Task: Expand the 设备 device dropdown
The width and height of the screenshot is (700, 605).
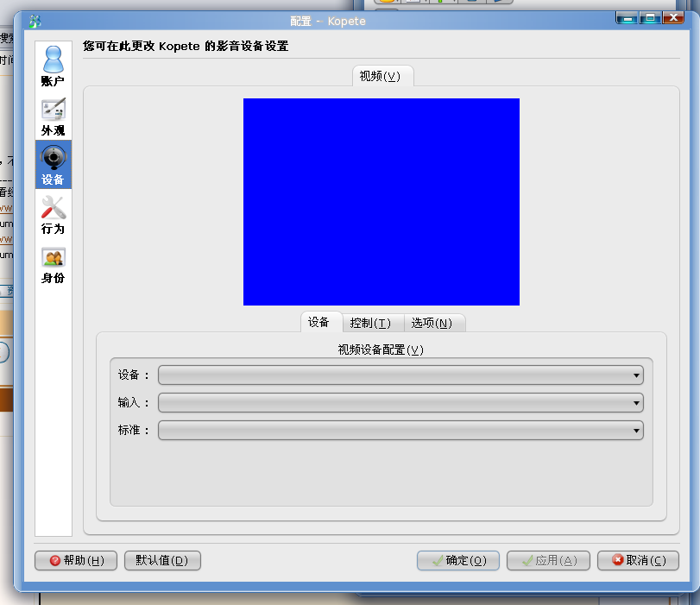Action: (x=400, y=375)
